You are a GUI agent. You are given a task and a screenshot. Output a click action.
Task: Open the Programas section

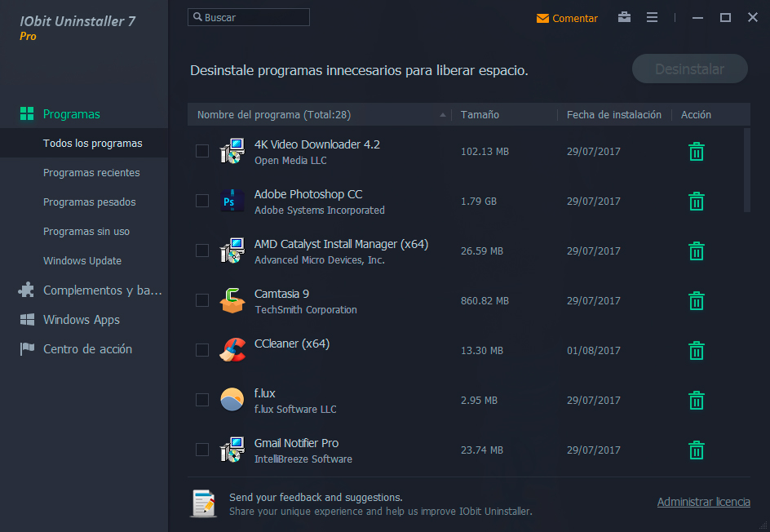point(72,114)
